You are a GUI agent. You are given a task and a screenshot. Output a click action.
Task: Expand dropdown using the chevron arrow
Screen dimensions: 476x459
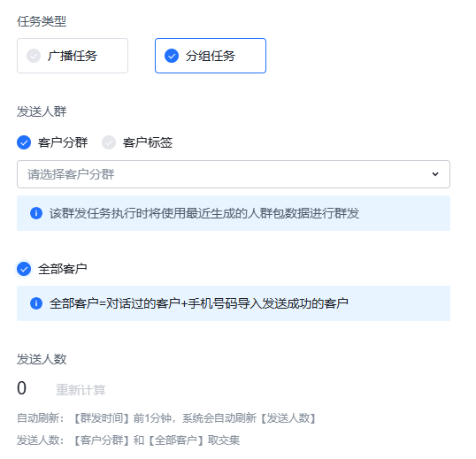click(x=435, y=174)
